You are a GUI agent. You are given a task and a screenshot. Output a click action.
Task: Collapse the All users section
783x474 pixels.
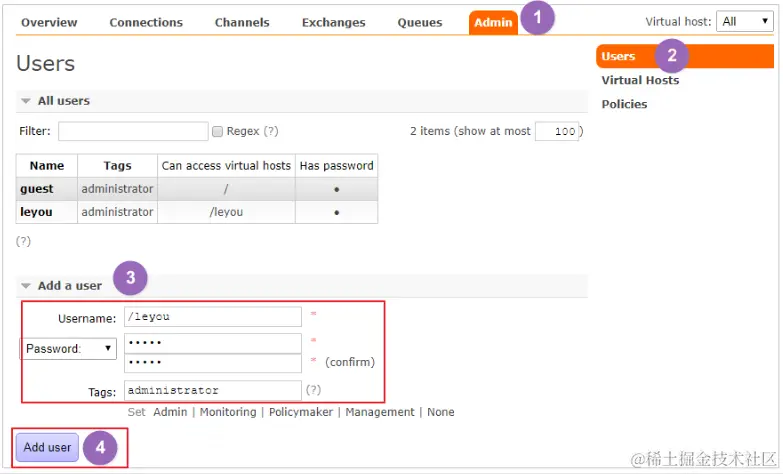(63, 101)
